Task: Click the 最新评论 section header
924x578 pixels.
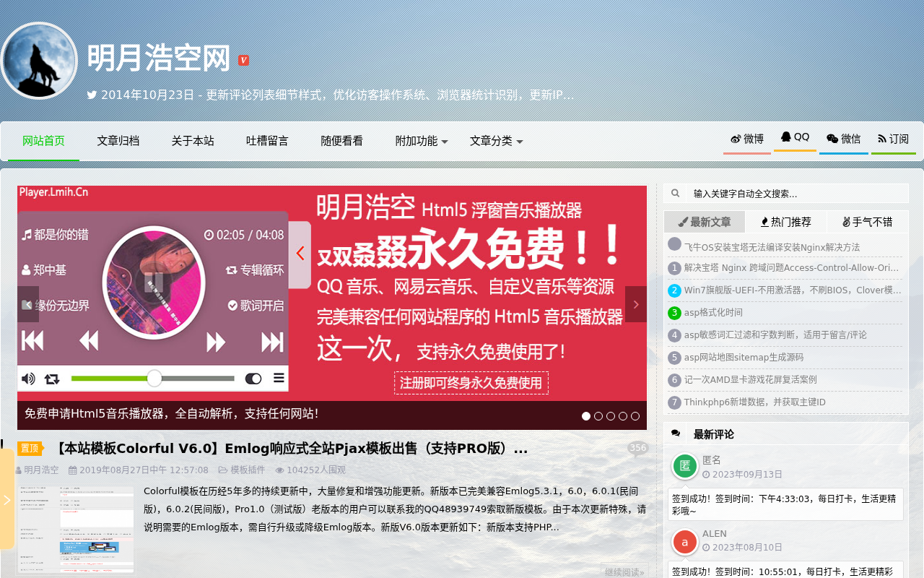Action: tap(713, 434)
